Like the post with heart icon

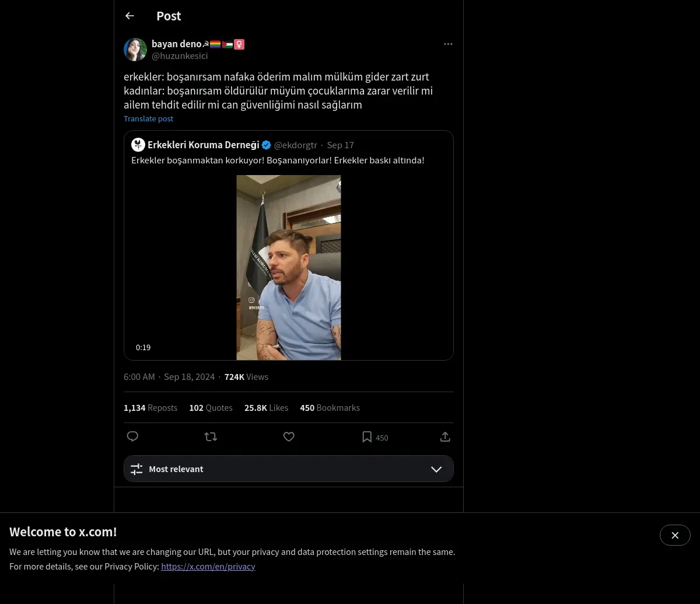coord(289,437)
